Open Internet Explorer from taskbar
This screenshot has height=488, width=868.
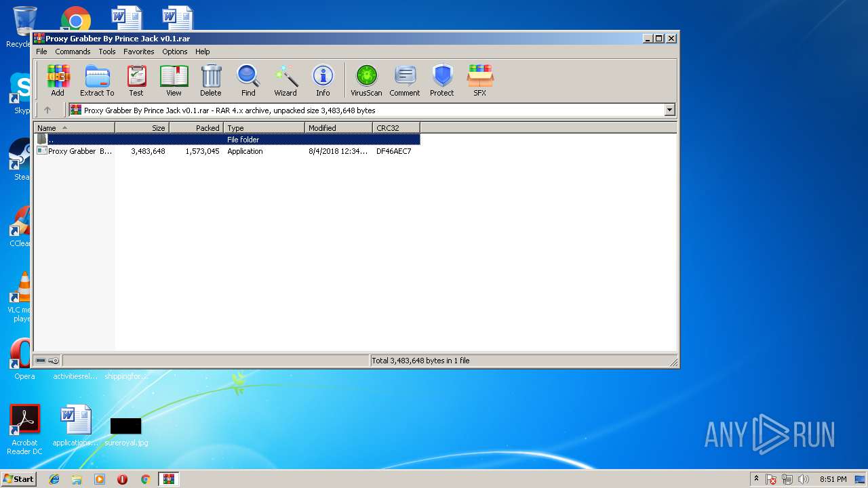coord(54,479)
